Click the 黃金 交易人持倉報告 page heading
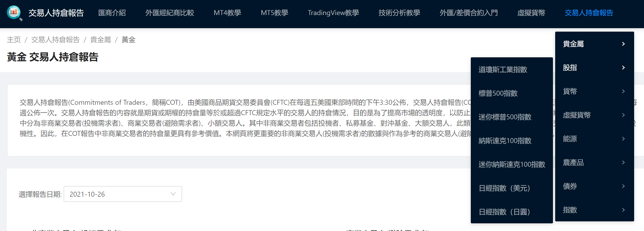 coord(53,57)
